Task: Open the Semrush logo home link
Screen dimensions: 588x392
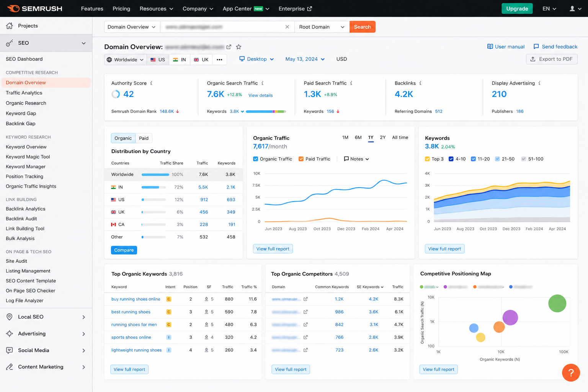Action: [x=35, y=8]
